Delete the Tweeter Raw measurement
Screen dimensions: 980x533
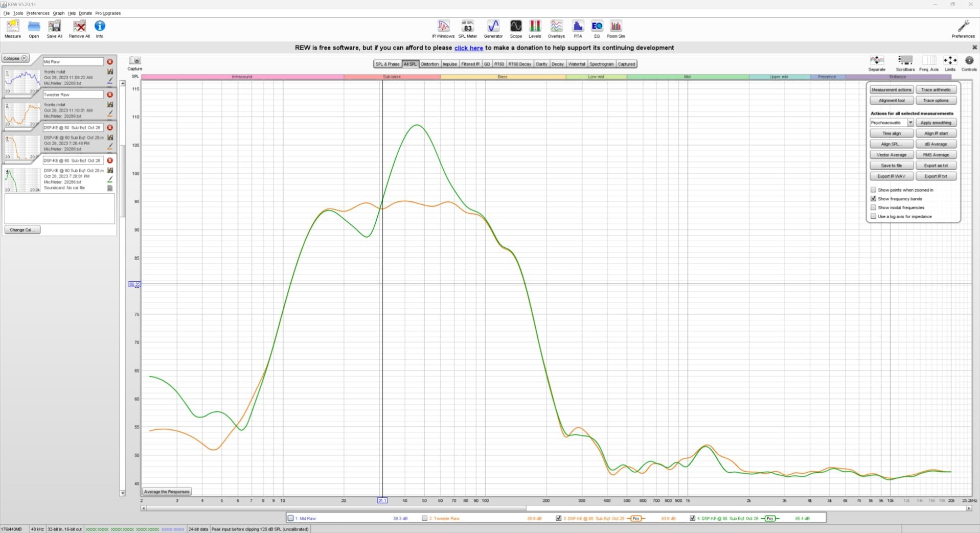[110, 95]
